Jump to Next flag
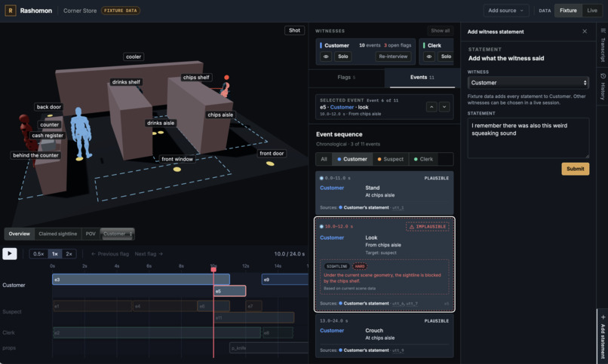The height and width of the screenshot is (364, 608). [x=149, y=254]
